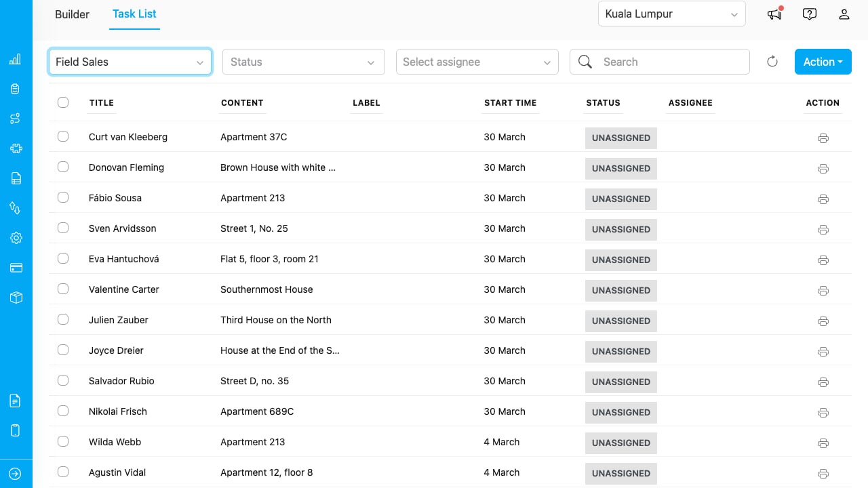Viewport: 868px width, 488px height.
Task: Sort by LABEL column header
Action: click(x=366, y=103)
